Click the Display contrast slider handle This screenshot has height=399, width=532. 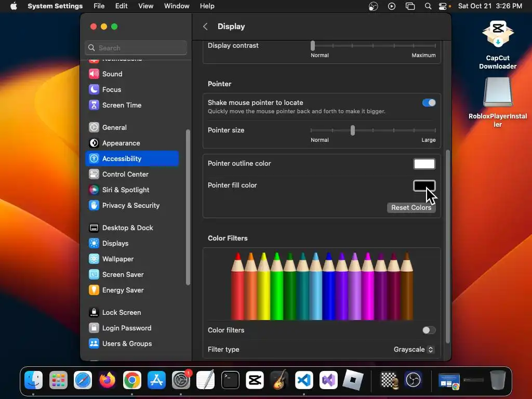[313, 46]
